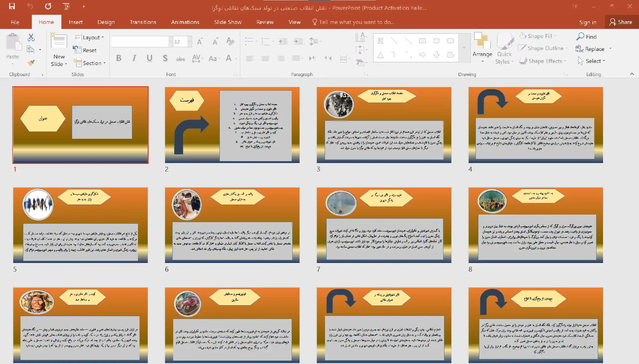Click Decrease List Level icon
Screen dimensions: 639x364
tap(283, 41)
